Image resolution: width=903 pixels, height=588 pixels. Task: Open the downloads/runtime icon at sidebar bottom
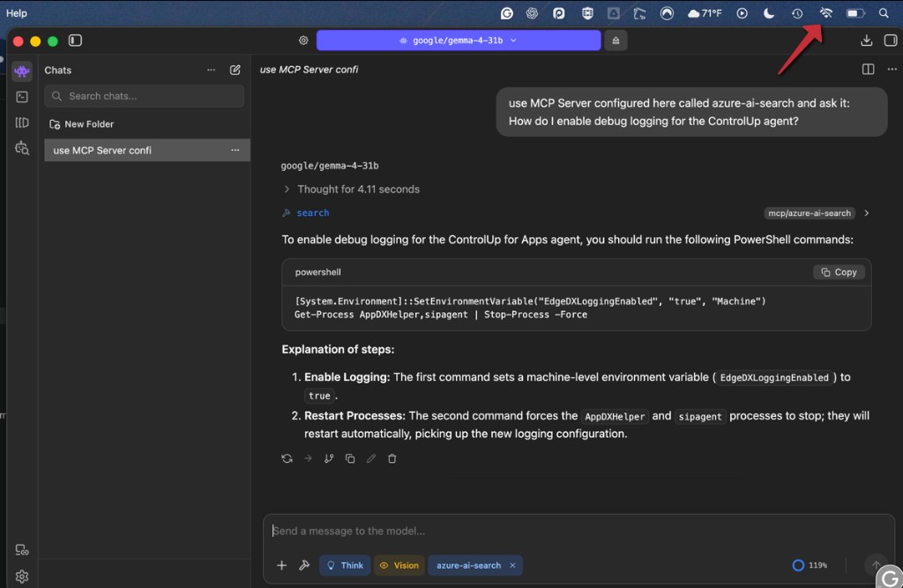pos(22,550)
